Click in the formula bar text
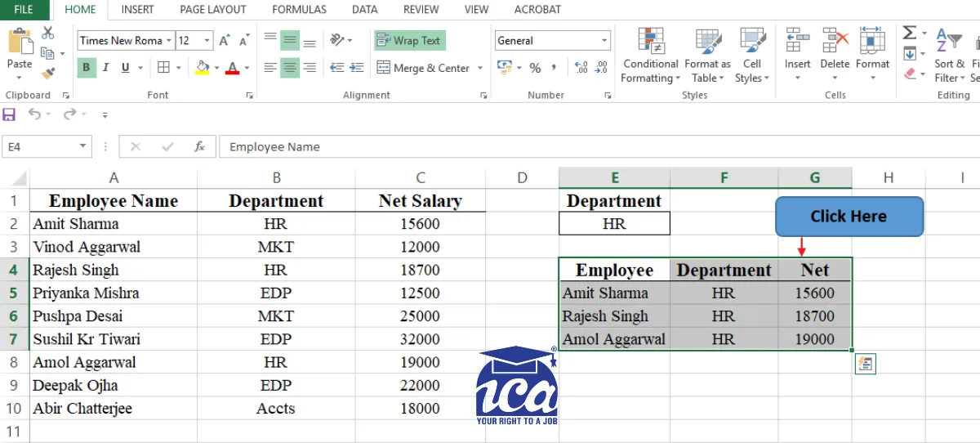The width and height of the screenshot is (980, 443). (274, 147)
